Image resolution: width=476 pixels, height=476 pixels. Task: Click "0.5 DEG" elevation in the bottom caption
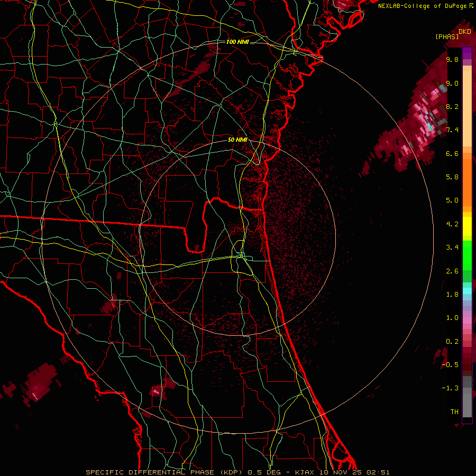263,472
